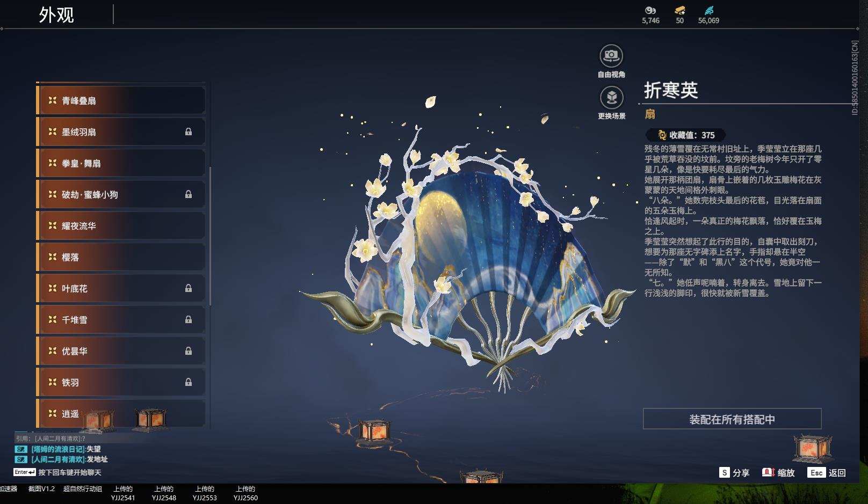Viewport: 868px width, 504px height.
Task: Click lock icon on 墨绒羽扇 row
Action: [189, 132]
